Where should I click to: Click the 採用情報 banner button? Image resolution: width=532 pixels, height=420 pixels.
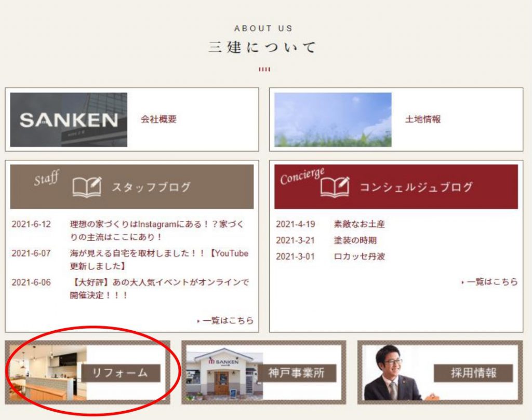473,373
